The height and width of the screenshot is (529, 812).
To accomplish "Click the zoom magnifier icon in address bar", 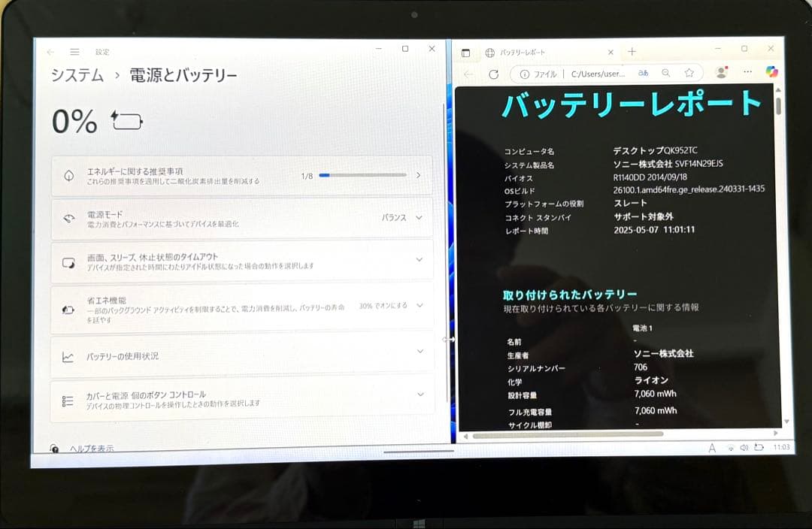I will click(665, 71).
